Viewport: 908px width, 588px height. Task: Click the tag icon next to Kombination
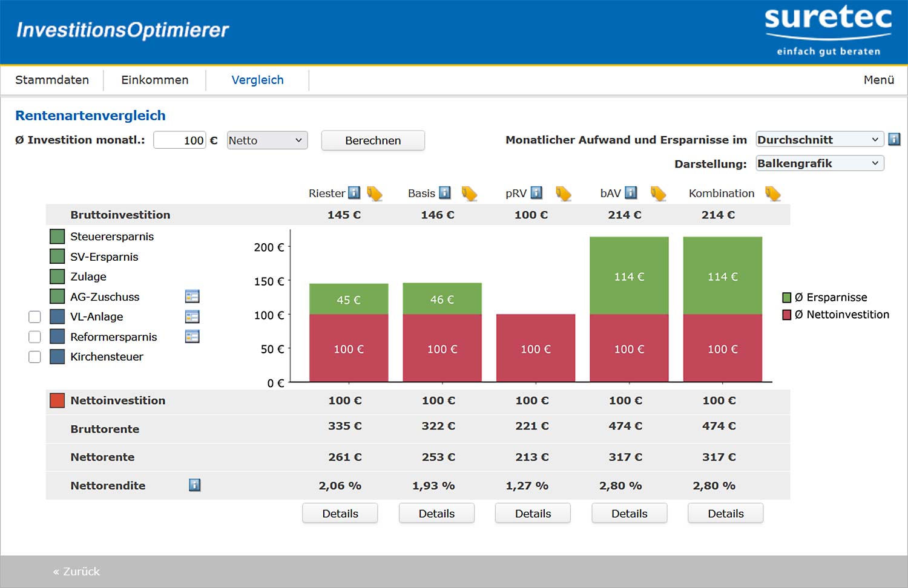coord(773,194)
